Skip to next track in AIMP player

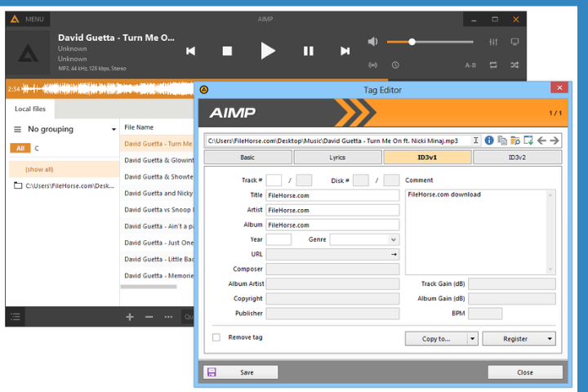[345, 51]
